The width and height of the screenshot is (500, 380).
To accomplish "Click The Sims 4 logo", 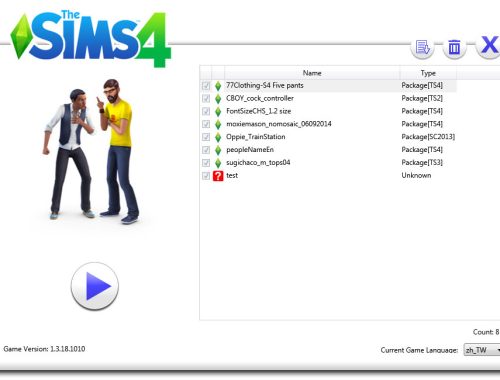I will [x=91, y=39].
